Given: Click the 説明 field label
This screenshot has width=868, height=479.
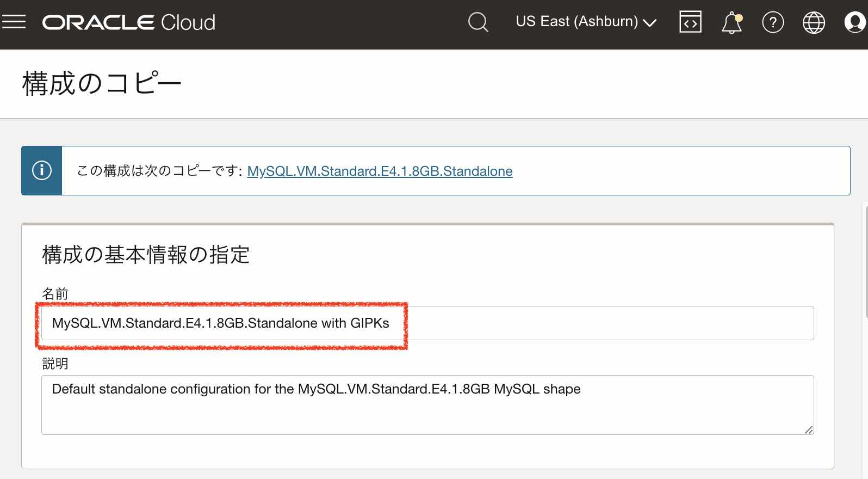Looking at the screenshot, I should [55, 364].
